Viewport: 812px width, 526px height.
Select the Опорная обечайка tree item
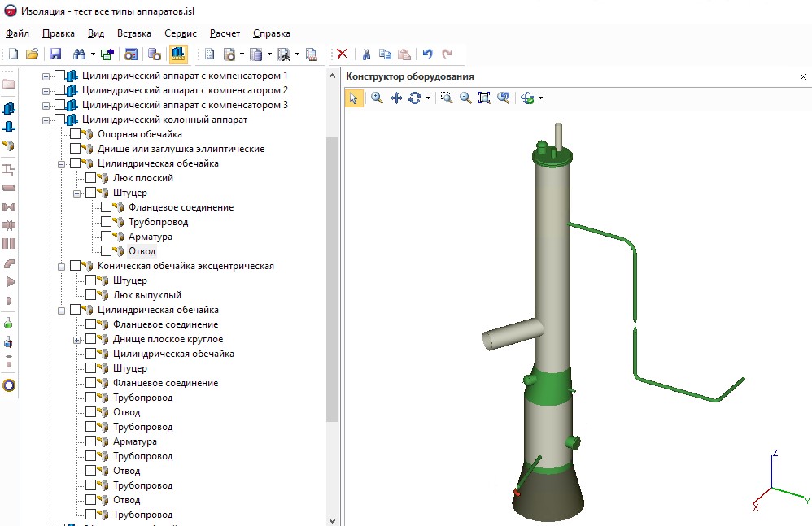tap(140, 134)
